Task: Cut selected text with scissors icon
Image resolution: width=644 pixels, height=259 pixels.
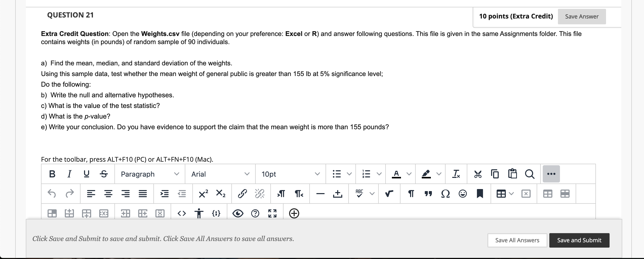Action: click(x=478, y=174)
